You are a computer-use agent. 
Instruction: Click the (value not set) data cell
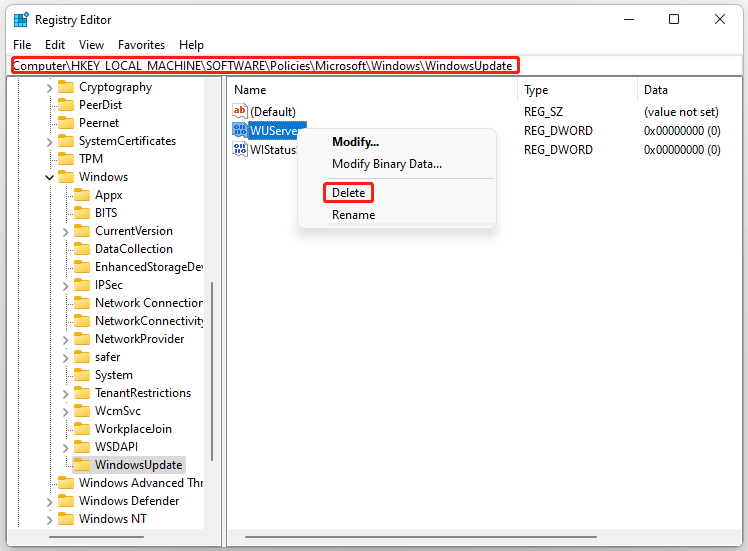(681, 112)
